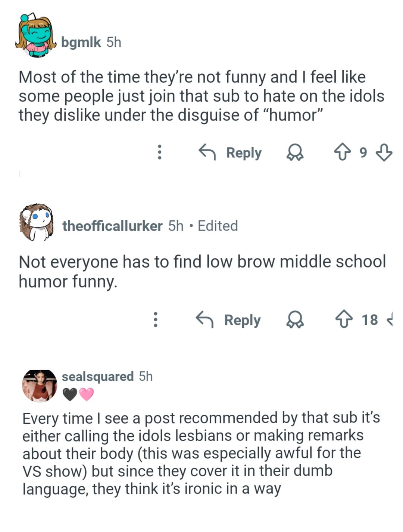Click the reply arrow icon under bgmlk's comment
This screenshot has height=532, width=403.
click(x=207, y=152)
